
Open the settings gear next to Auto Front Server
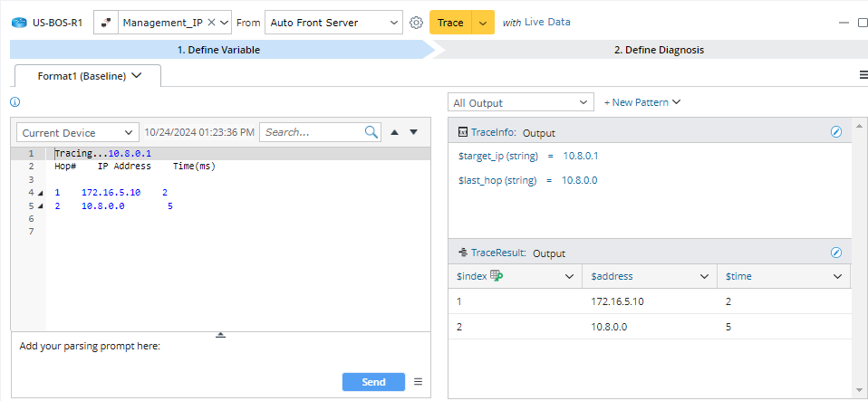tap(417, 23)
